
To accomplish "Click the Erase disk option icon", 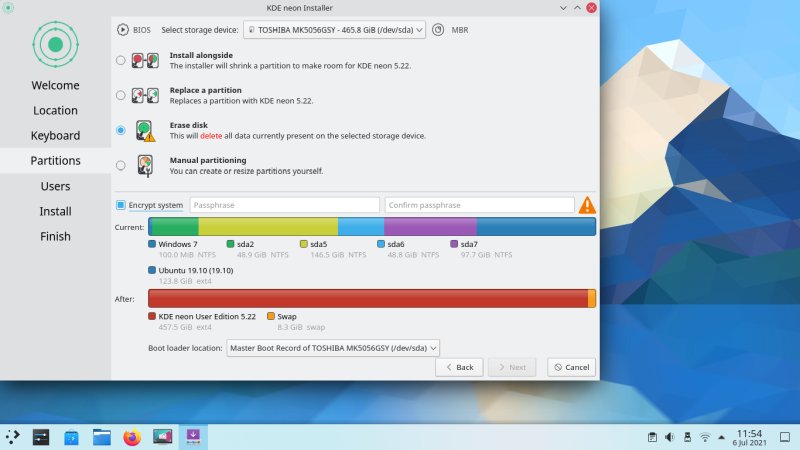I will [x=146, y=130].
